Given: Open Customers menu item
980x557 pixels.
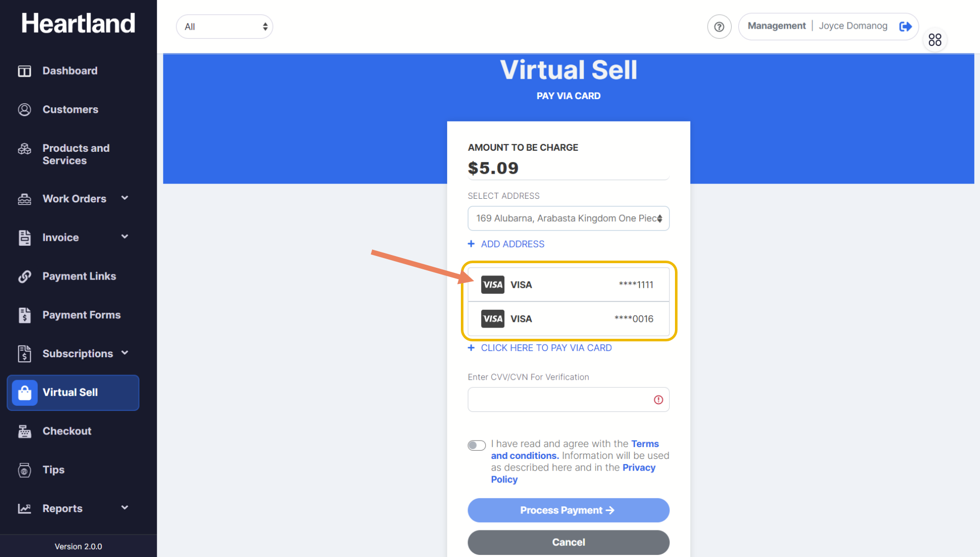Looking at the screenshot, I should (x=71, y=110).
